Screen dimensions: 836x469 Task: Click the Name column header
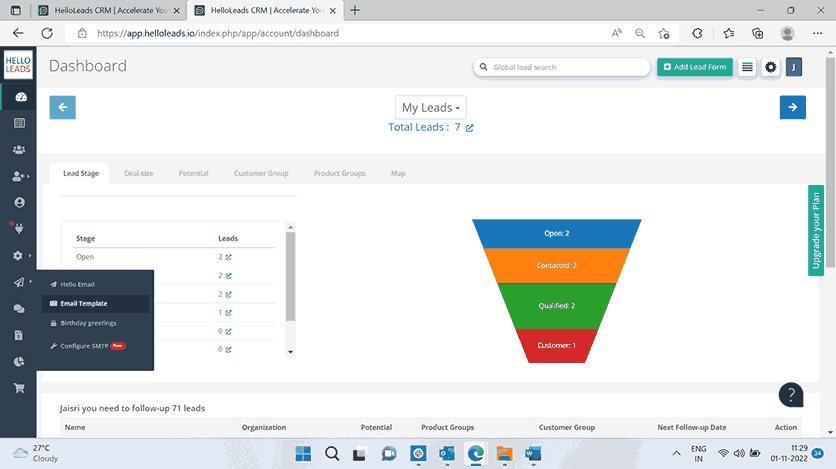pyautogui.click(x=75, y=427)
